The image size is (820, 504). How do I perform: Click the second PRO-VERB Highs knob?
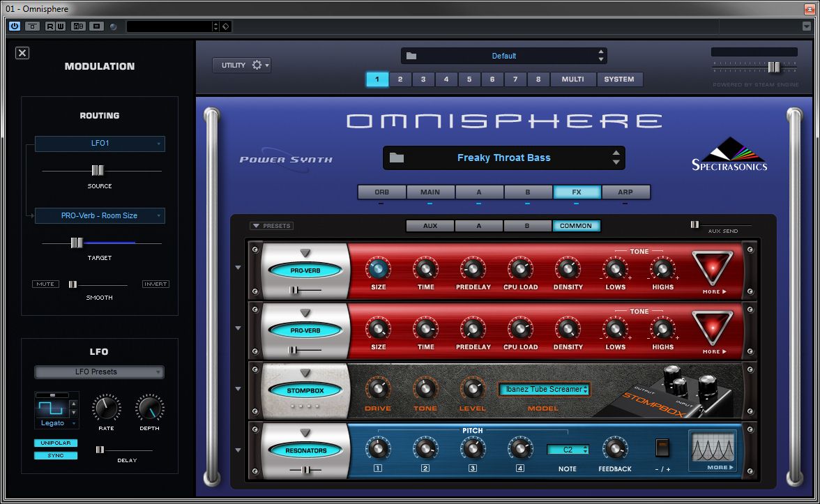coord(662,329)
